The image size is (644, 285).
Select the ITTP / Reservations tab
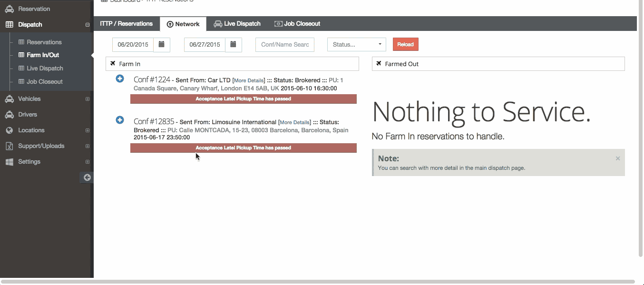127,24
